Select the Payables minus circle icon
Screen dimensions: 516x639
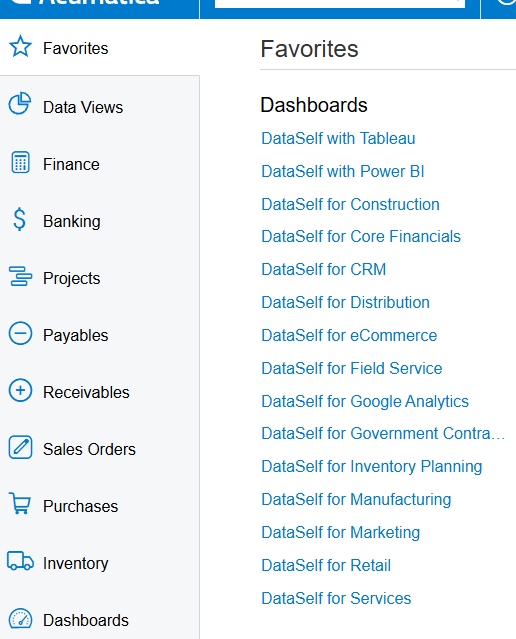(20, 333)
